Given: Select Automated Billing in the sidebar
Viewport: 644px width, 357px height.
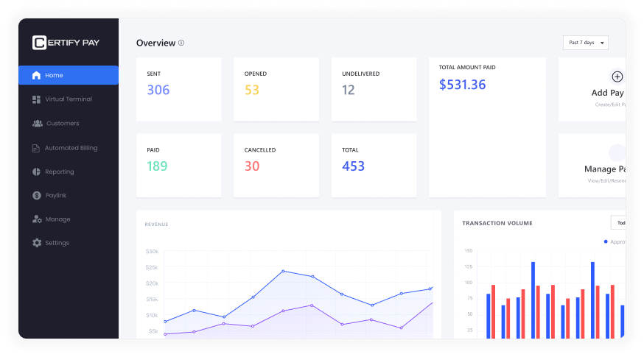Looking at the screenshot, I should pos(71,148).
